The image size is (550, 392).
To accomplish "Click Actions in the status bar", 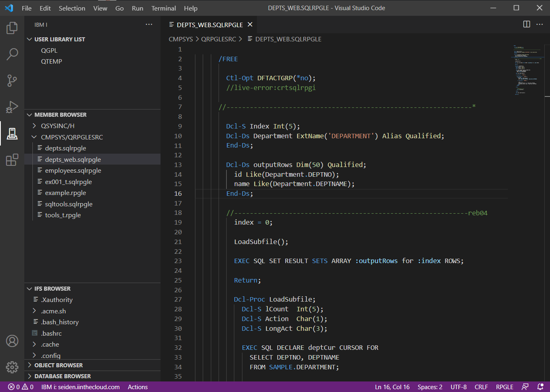I will click(137, 387).
